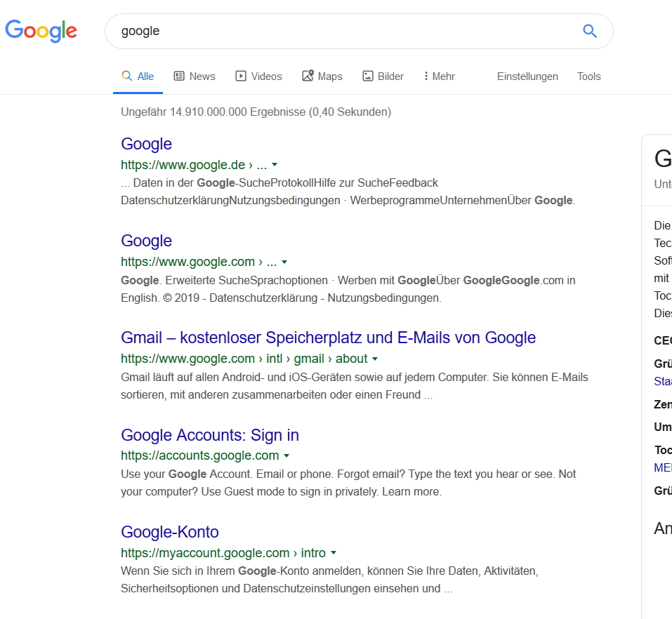Click the URL https://myaccount.google.com › intro

pyautogui.click(x=223, y=552)
